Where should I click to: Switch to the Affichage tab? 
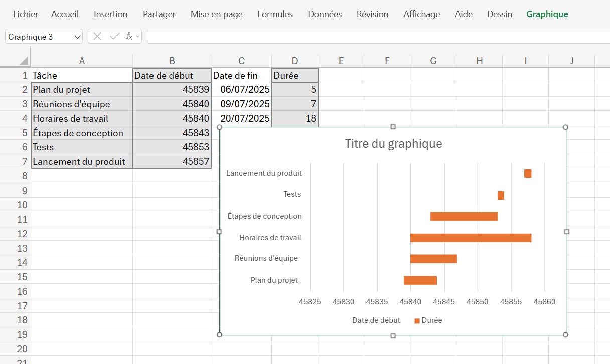tap(421, 14)
